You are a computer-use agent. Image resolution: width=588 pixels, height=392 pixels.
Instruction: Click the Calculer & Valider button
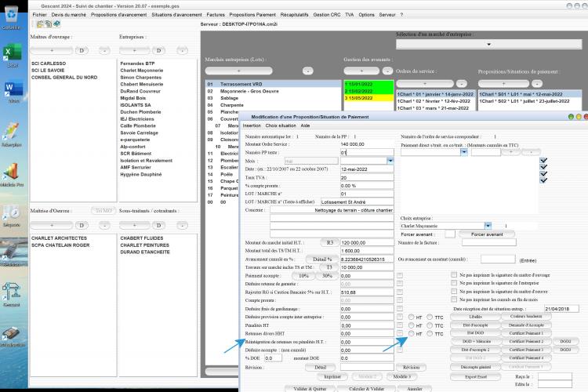366,389
